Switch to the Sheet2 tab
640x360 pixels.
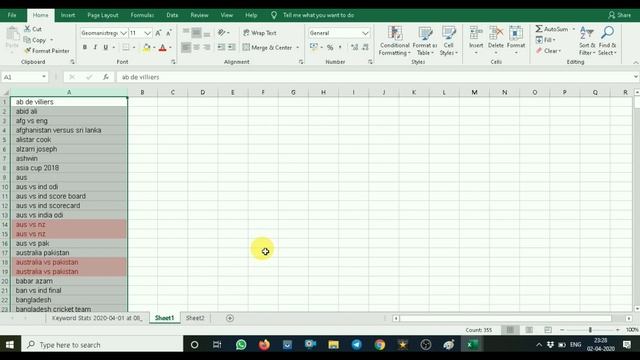195,318
